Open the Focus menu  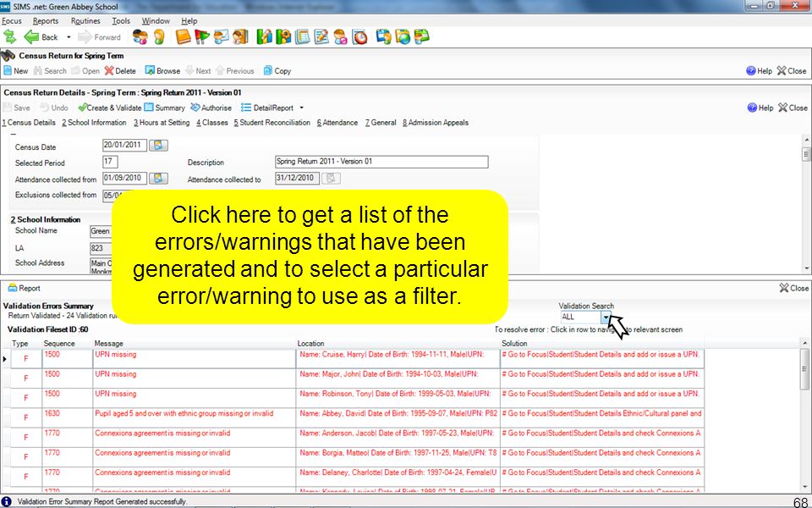coord(12,20)
